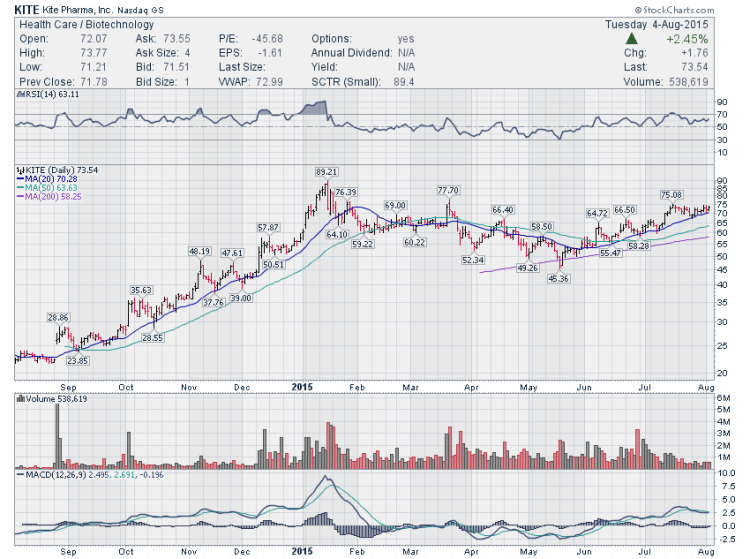Viewport: 750px width, 559px height.
Task: Click the StockCharts.com watermark link
Action: point(674,10)
